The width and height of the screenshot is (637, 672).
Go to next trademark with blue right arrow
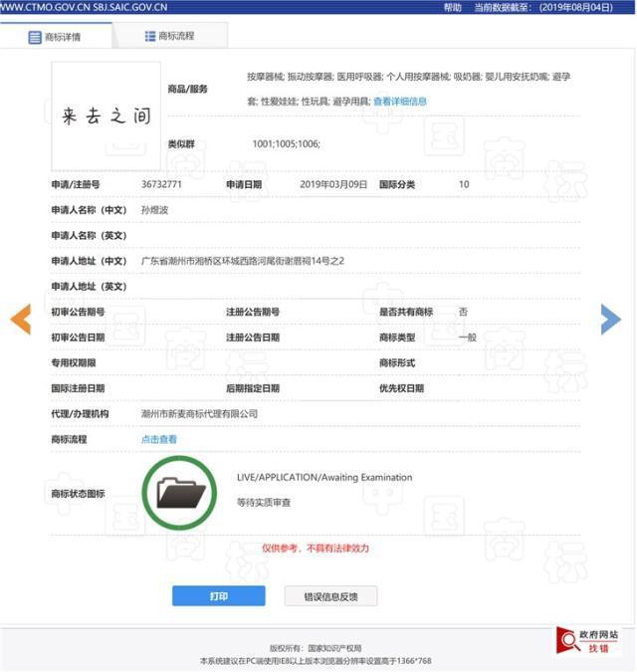610,319
